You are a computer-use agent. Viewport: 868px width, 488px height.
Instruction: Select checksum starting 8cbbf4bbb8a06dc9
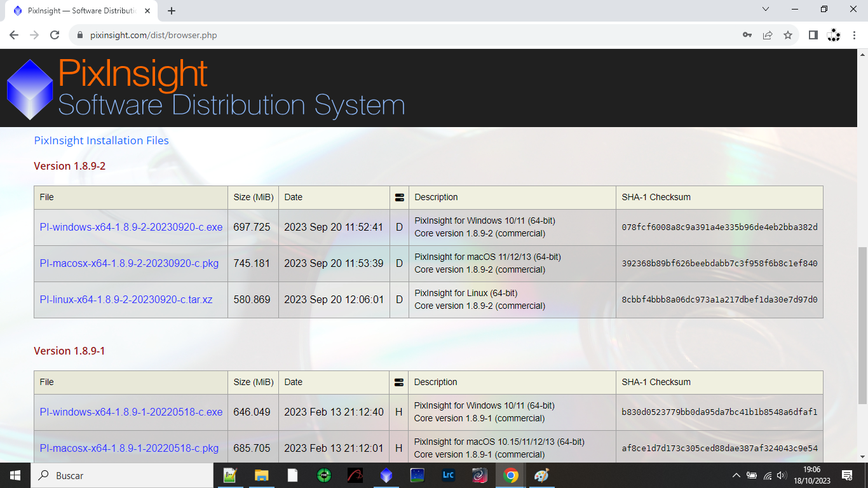(719, 299)
